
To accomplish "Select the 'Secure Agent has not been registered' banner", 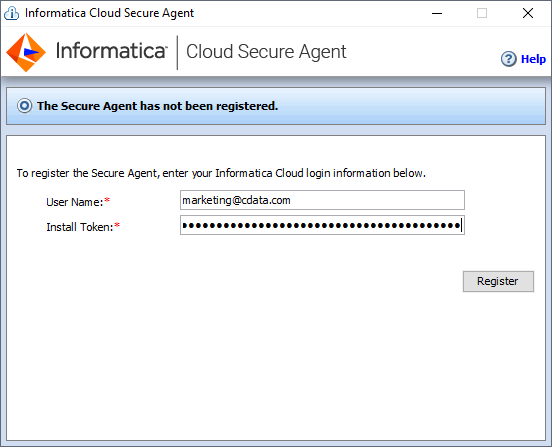I will click(x=276, y=106).
